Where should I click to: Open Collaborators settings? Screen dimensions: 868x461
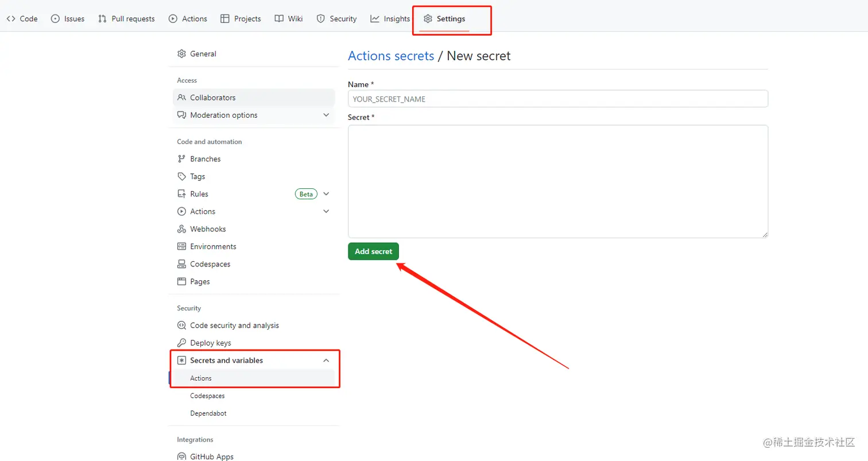[x=254, y=98]
